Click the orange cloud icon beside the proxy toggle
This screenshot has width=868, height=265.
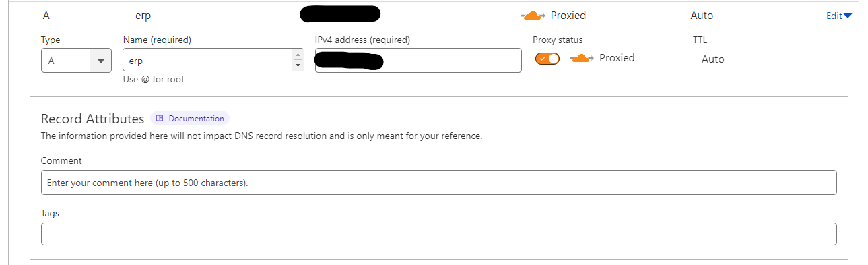point(582,58)
